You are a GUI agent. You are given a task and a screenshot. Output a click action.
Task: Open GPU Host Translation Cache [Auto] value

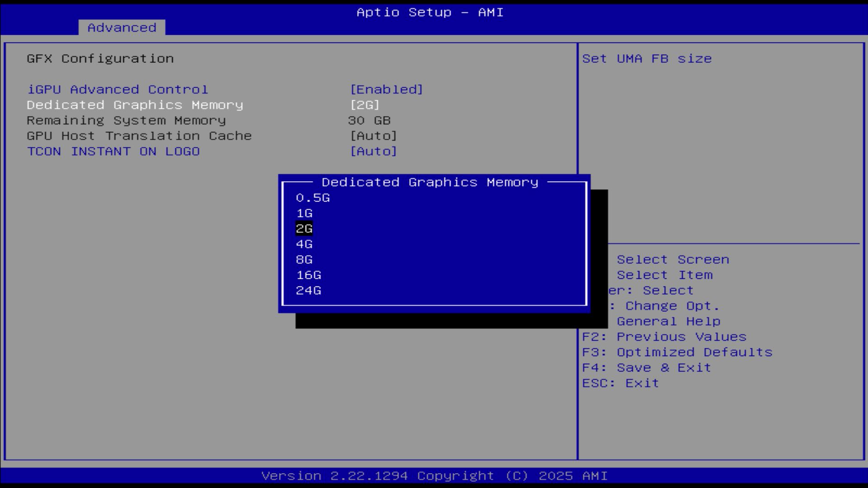(373, 136)
